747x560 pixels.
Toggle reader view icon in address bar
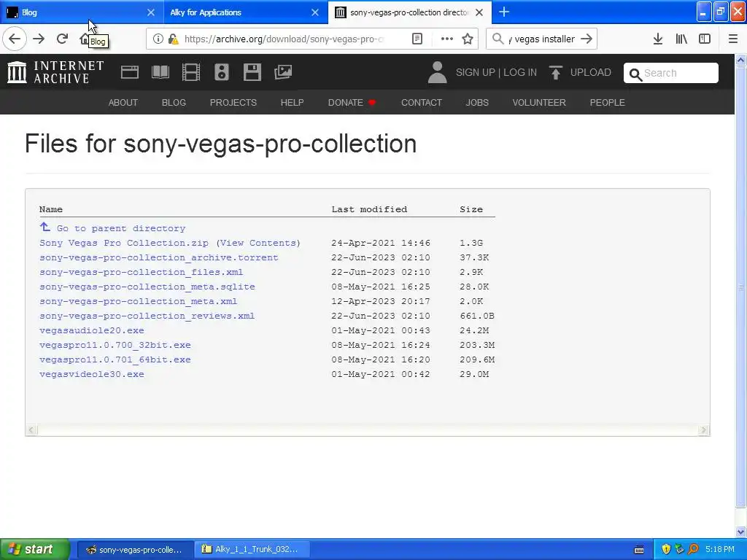[x=417, y=39]
